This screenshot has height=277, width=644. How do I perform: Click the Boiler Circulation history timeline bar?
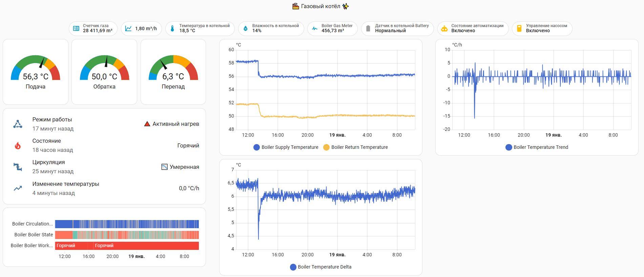[x=127, y=224]
